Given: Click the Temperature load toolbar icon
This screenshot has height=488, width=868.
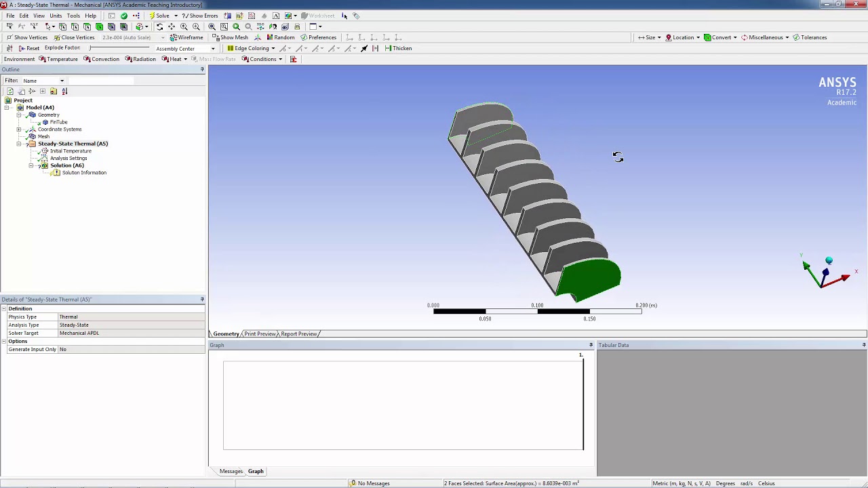Looking at the screenshot, I should click(x=58, y=59).
